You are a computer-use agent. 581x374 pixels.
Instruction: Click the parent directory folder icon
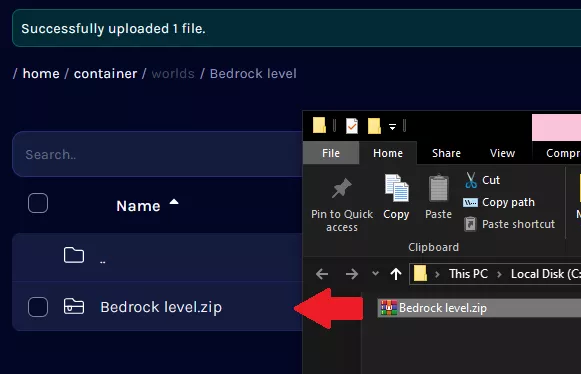[74, 255]
